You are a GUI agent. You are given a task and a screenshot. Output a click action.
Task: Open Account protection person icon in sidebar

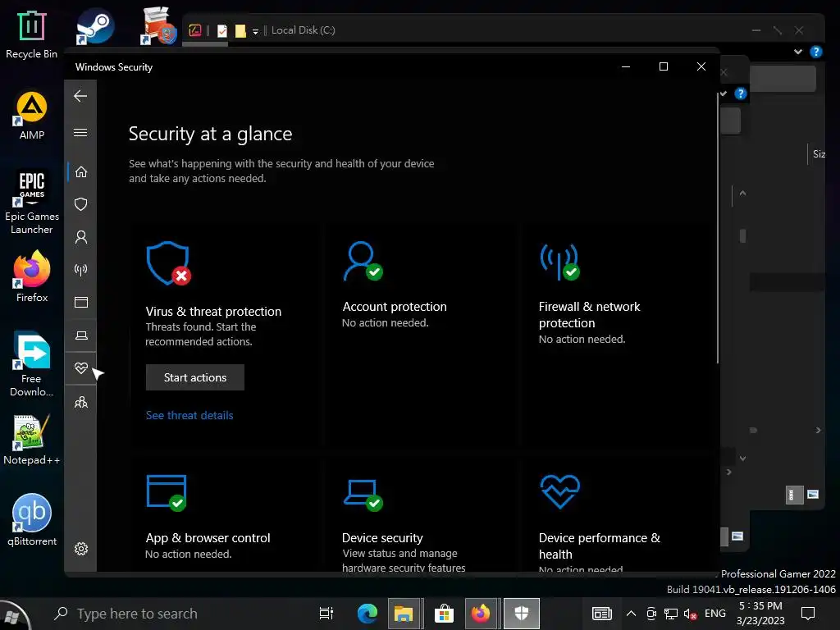81,237
